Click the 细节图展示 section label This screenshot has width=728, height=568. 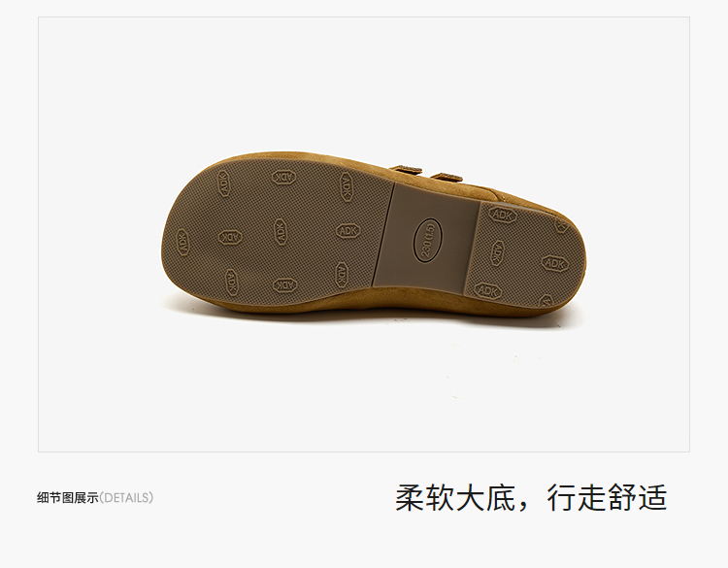click(x=68, y=498)
